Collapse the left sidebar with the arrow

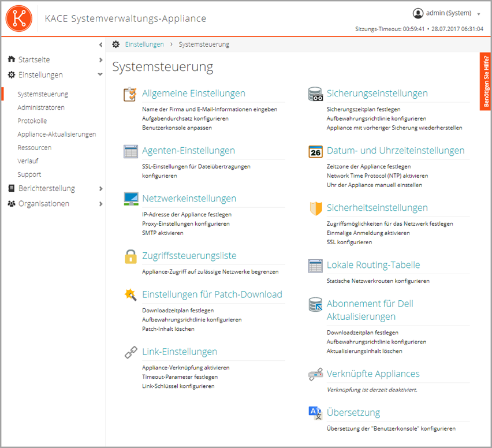point(100,44)
